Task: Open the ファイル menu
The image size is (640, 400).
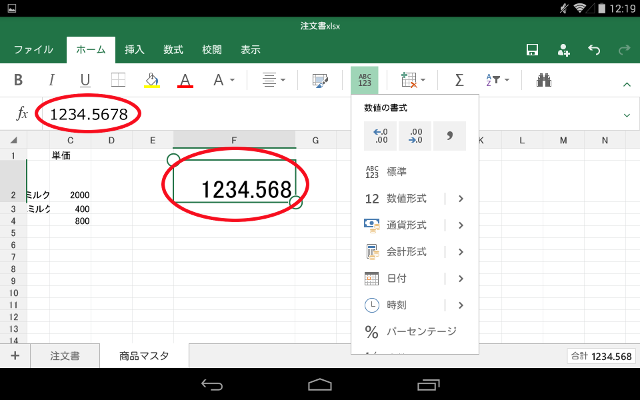Action: 33,50
